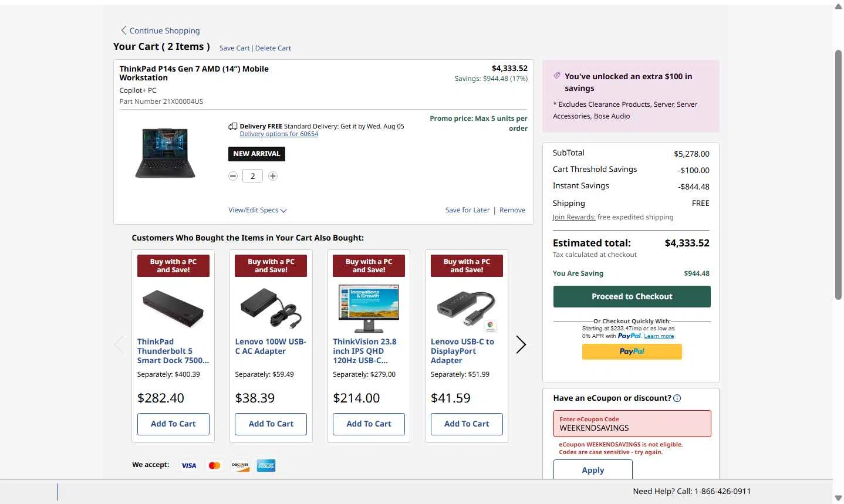Image resolution: width=844 pixels, height=504 pixels.
Task: Click Proceed to Checkout button
Action: [x=632, y=296]
